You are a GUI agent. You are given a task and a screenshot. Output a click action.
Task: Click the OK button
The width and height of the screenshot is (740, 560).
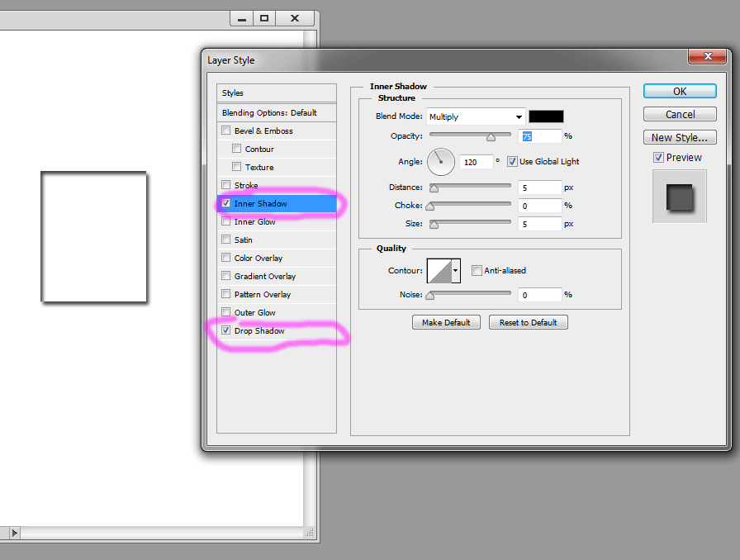680,91
